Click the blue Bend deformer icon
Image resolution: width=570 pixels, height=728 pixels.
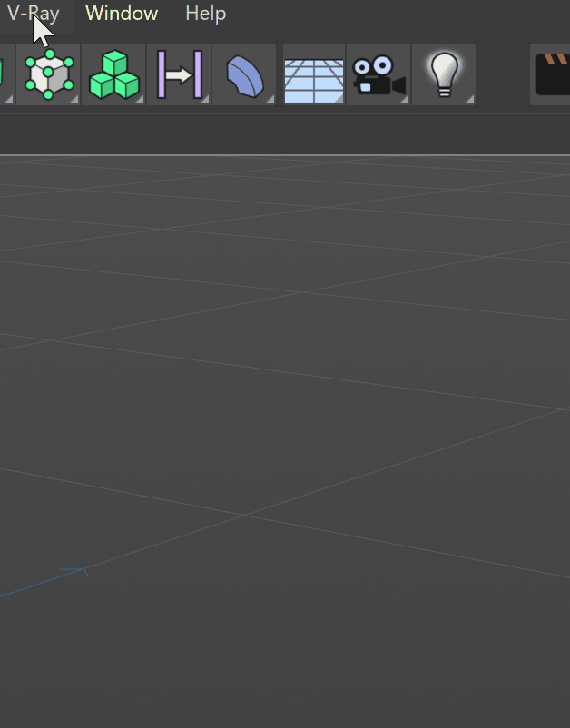pyautogui.click(x=244, y=74)
